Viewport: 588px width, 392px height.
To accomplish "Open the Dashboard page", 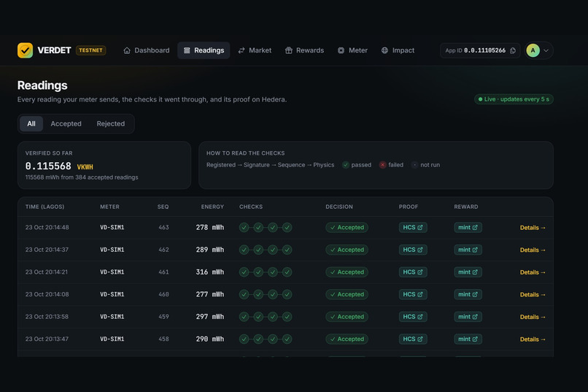I will 146,50.
